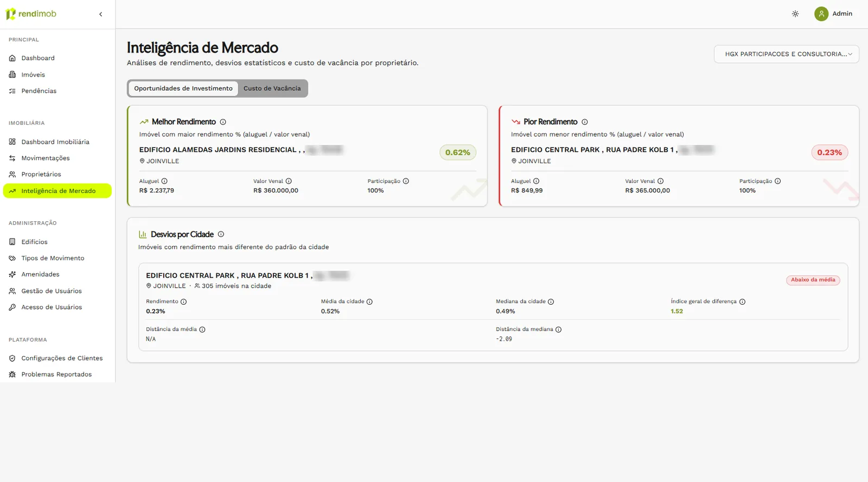Screen dimensions: 868x482
Task: Click the Abaixo da média badge
Action: 813,280
